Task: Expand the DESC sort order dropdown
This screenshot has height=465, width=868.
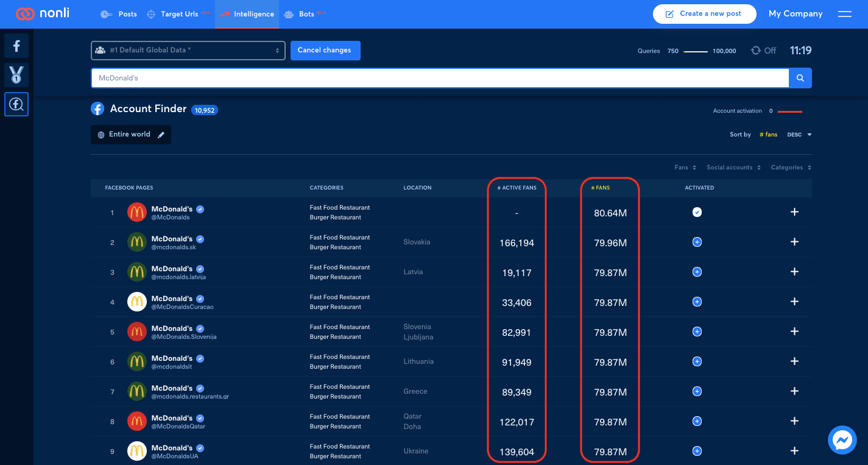Action: [799, 135]
